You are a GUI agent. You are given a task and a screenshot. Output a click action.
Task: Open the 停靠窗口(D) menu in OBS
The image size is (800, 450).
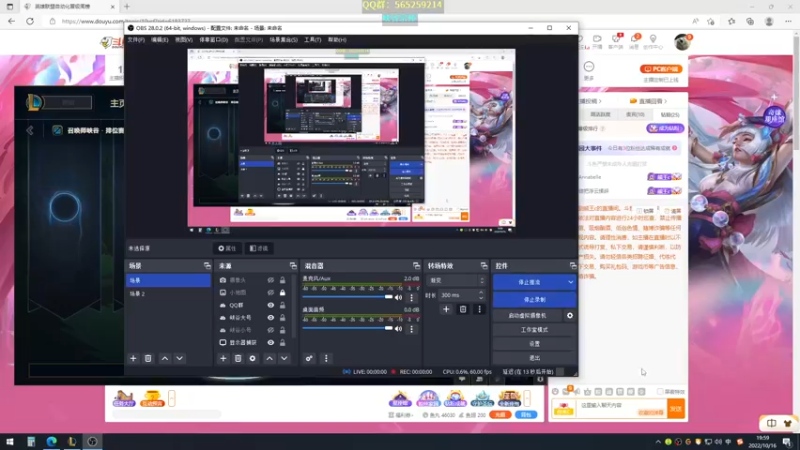(213, 40)
